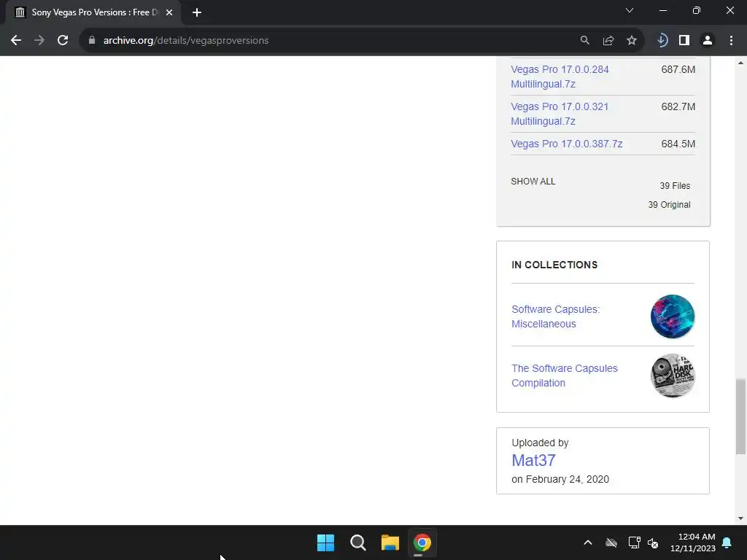The image size is (747, 560).
Task: Click the 684.5M file size text
Action: click(678, 144)
